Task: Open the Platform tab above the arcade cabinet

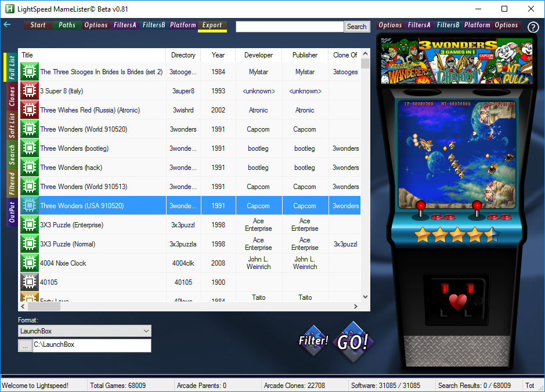Action: pos(477,25)
